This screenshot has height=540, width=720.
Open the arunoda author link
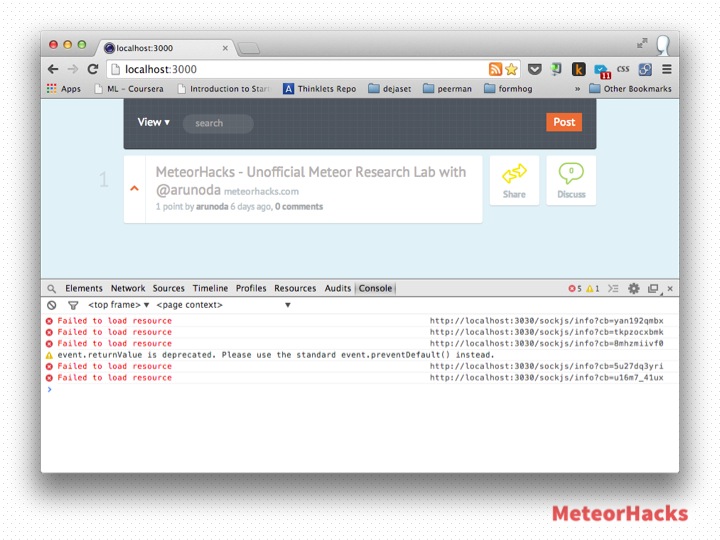coord(212,207)
